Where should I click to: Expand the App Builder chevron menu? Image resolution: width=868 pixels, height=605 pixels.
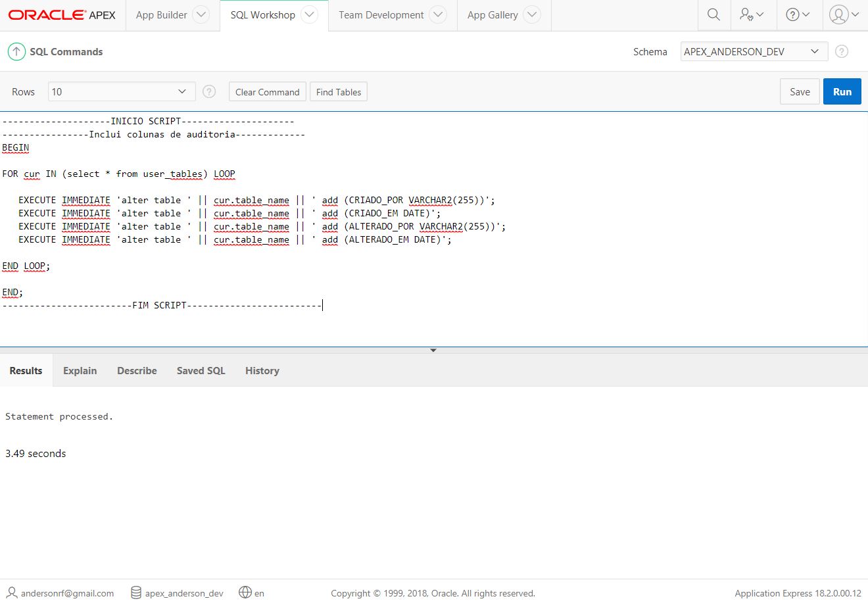tap(201, 14)
